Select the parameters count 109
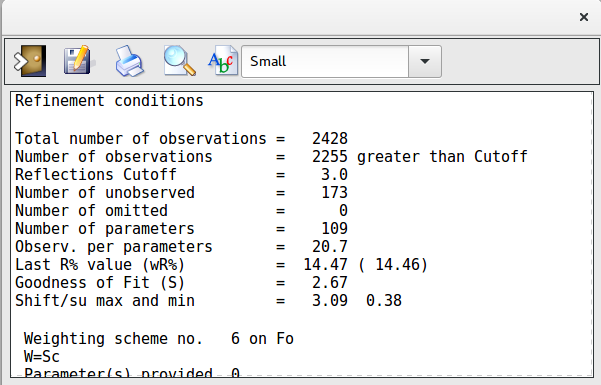601x385 pixels. click(334, 229)
